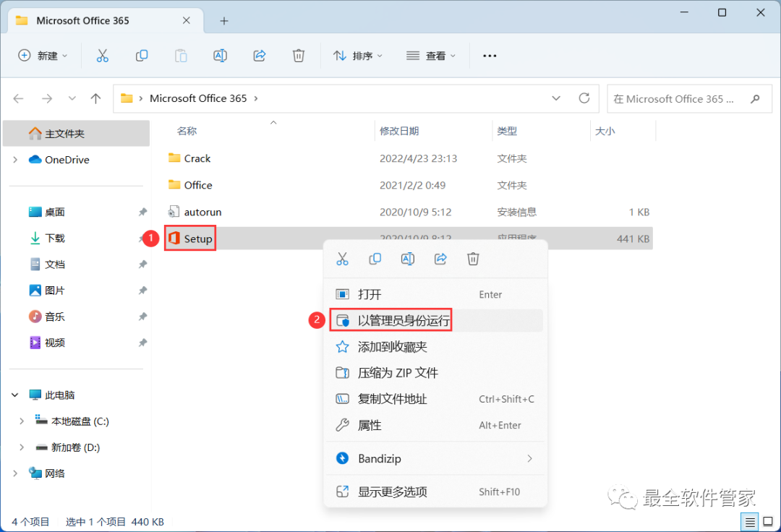
Task: Choose 以管理员身份运行 from context menu
Action: [435, 320]
